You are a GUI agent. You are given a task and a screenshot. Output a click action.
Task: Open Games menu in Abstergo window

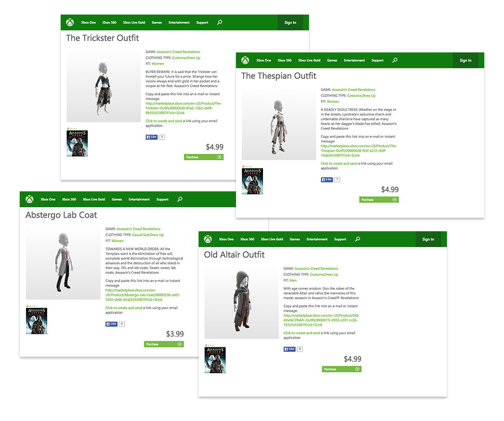pyautogui.click(x=117, y=199)
